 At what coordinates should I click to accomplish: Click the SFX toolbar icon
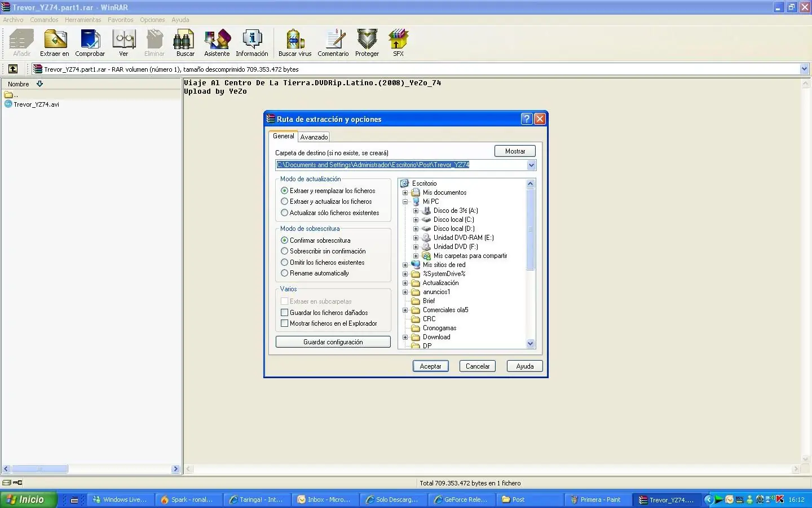pyautogui.click(x=398, y=43)
